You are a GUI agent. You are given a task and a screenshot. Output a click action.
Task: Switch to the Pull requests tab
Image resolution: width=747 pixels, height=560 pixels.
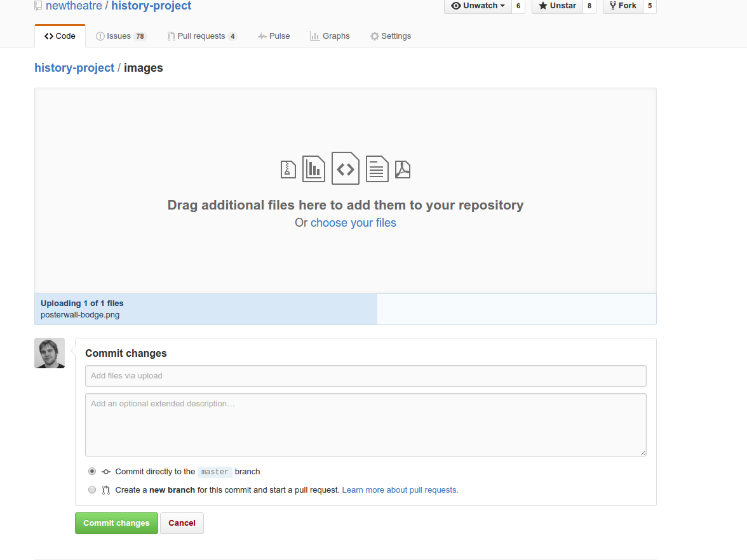click(x=202, y=36)
